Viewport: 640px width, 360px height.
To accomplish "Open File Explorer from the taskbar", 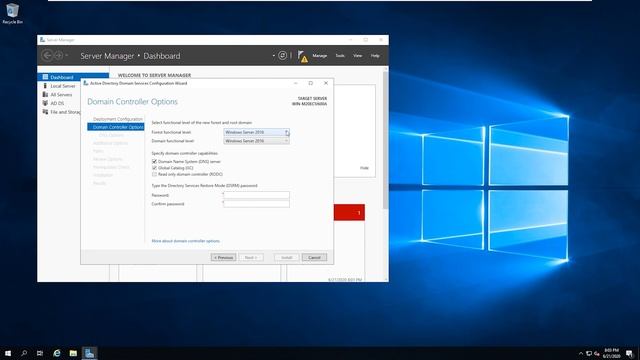I will 73,353.
